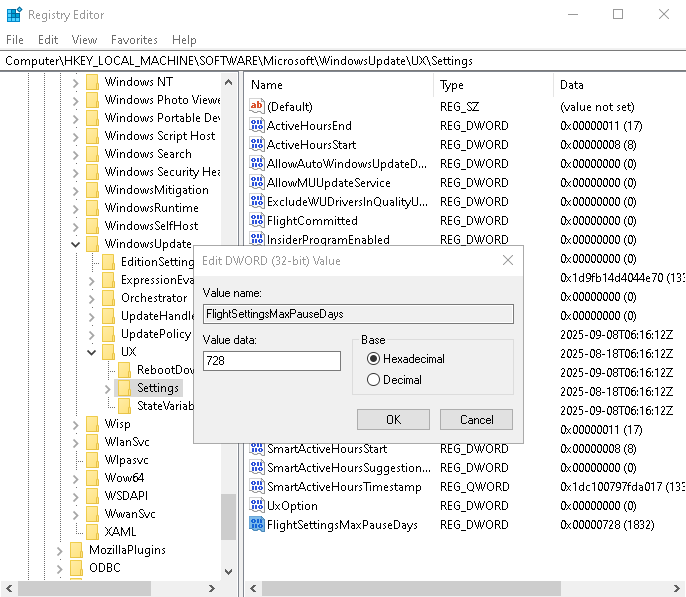Click the values pane horizontal scrollbar thumb
Image resolution: width=686 pixels, height=597 pixels.
(x=411, y=588)
